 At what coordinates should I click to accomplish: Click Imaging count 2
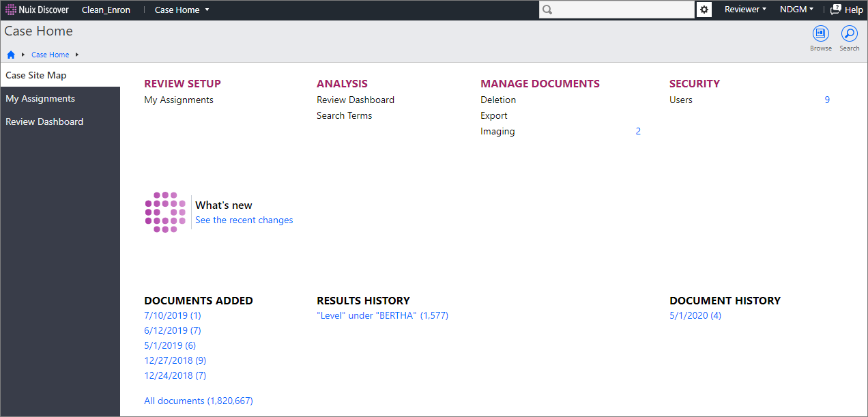coord(638,131)
